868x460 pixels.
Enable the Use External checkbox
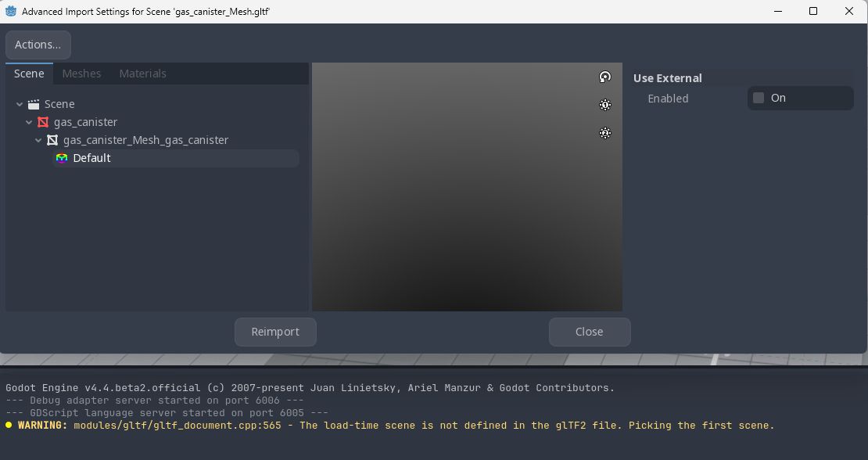click(759, 98)
